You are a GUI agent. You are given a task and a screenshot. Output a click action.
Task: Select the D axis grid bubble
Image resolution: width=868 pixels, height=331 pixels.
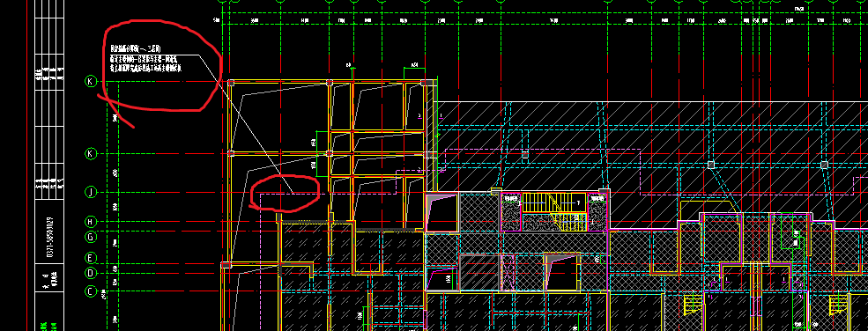point(91,273)
